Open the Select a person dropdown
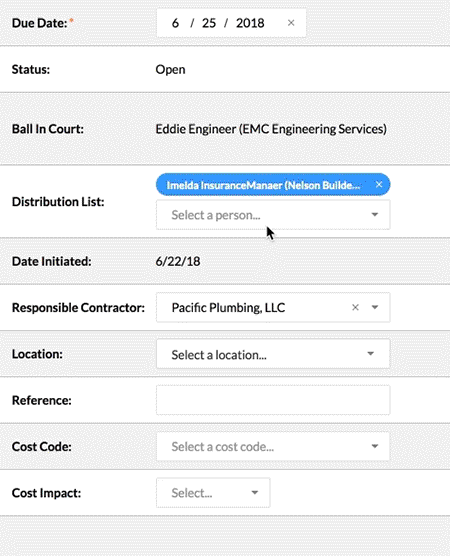 coord(273,215)
